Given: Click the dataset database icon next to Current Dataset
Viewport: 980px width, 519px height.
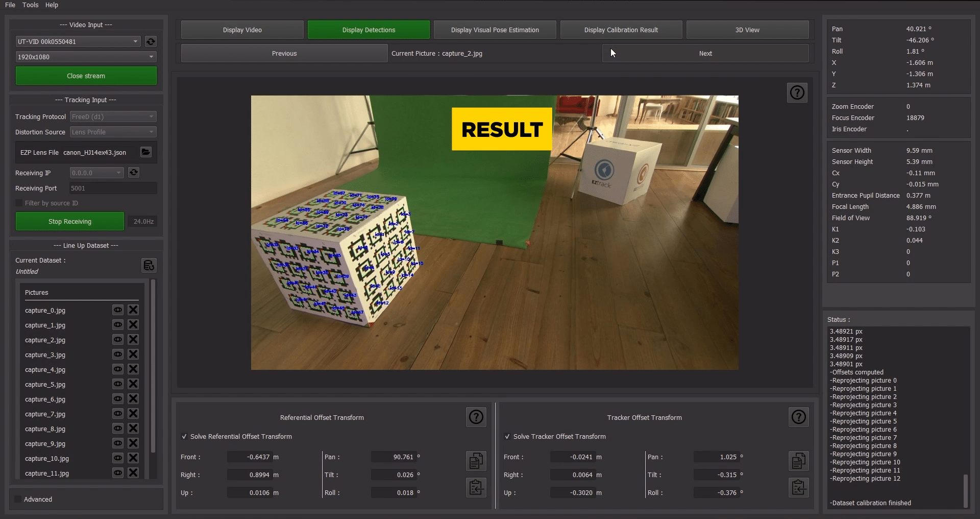Looking at the screenshot, I should [x=149, y=265].
